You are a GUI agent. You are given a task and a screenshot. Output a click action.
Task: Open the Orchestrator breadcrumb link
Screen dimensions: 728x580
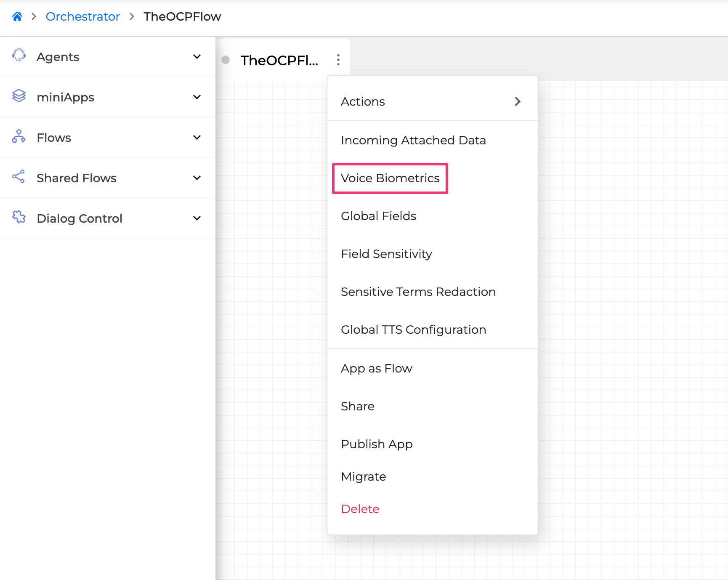click(x=82, y=16)
